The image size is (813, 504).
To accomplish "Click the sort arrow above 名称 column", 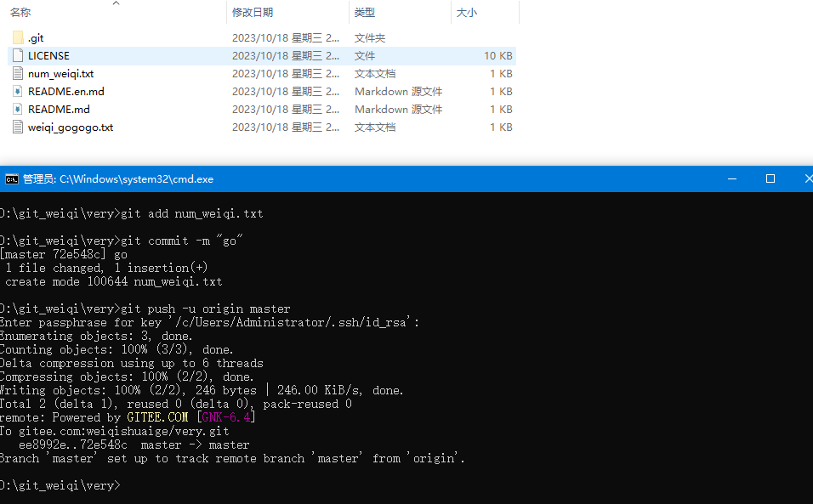I will point(117,3).
